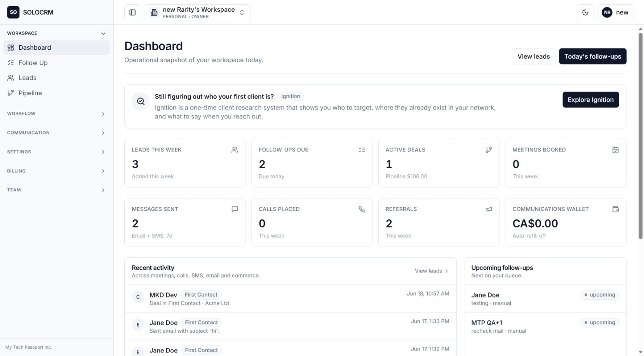Click the Explore Ignition button
The image size is (644, 356).
pos(590,100)
